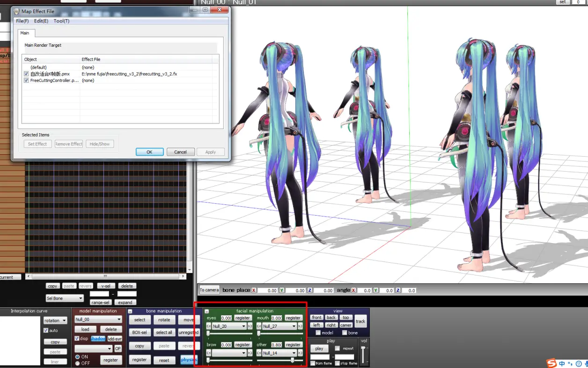This screenshot has height=368, width=588.
Task: Click the track view button
Action: pos(360,321)
